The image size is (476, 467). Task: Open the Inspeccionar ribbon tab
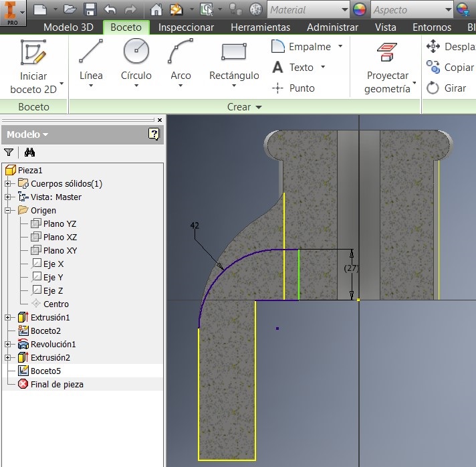point(186,27)
